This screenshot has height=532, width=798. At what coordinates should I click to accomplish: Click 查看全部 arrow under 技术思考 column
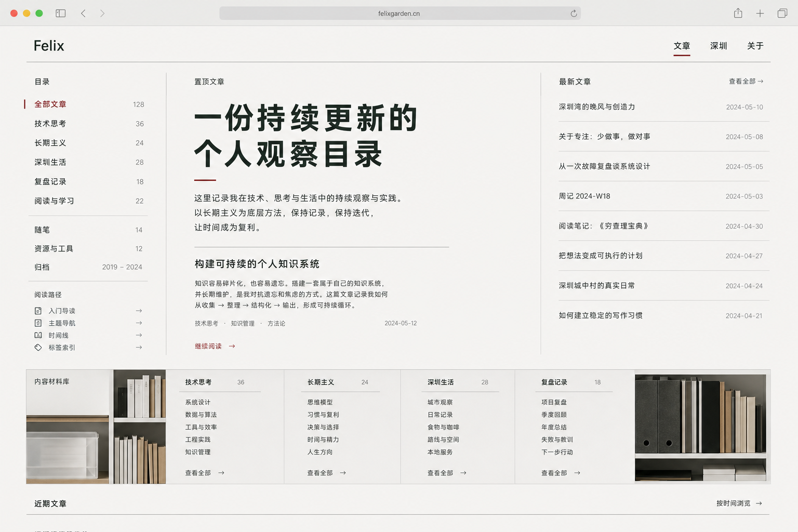coord(221,473)
